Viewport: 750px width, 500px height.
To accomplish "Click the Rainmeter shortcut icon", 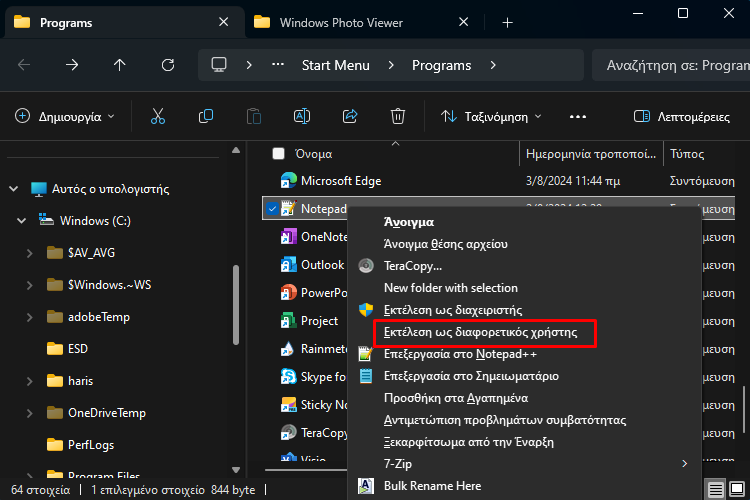I will [x=288, y=349].
